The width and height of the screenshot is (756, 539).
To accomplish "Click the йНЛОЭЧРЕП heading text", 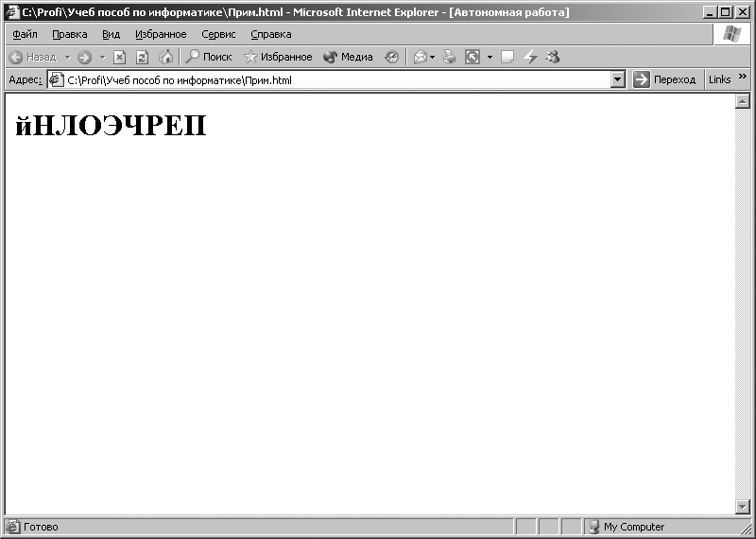I will click(x=111, y=126).
